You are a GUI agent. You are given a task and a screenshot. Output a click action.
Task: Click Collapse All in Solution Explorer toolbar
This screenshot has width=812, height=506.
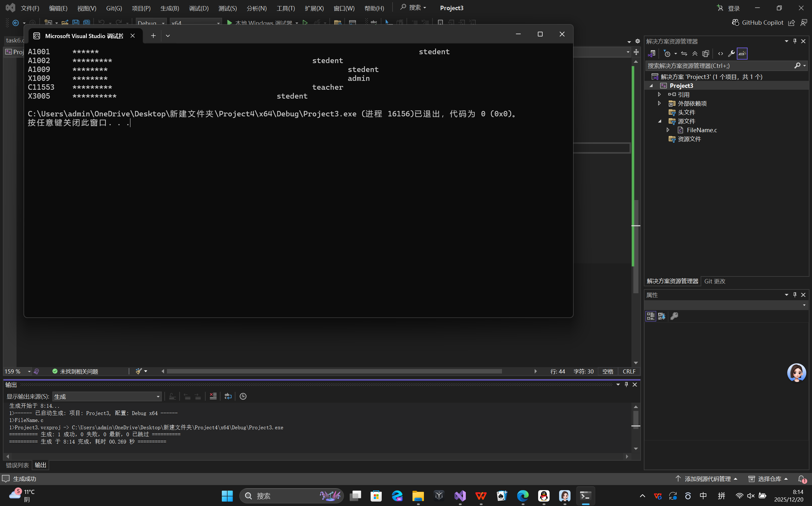(x=695, y=54)
